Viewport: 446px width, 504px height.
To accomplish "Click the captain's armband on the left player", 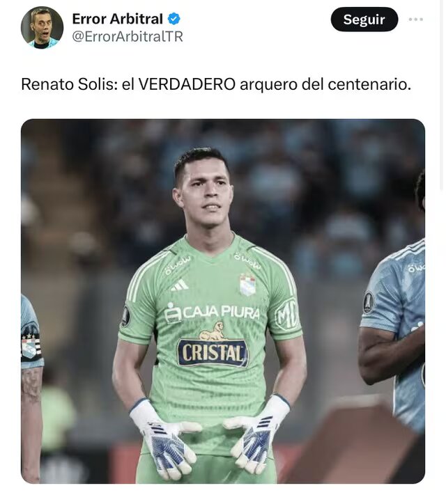I will coord(31,345).
